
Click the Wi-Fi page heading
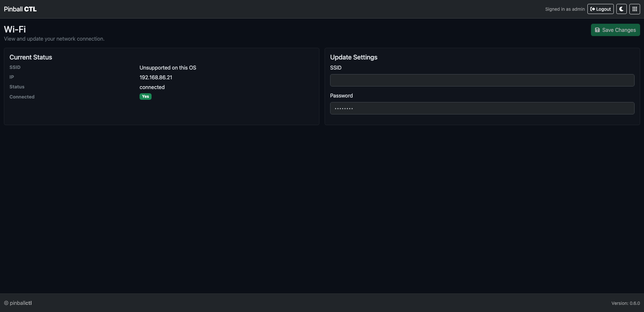click(14, 29)
